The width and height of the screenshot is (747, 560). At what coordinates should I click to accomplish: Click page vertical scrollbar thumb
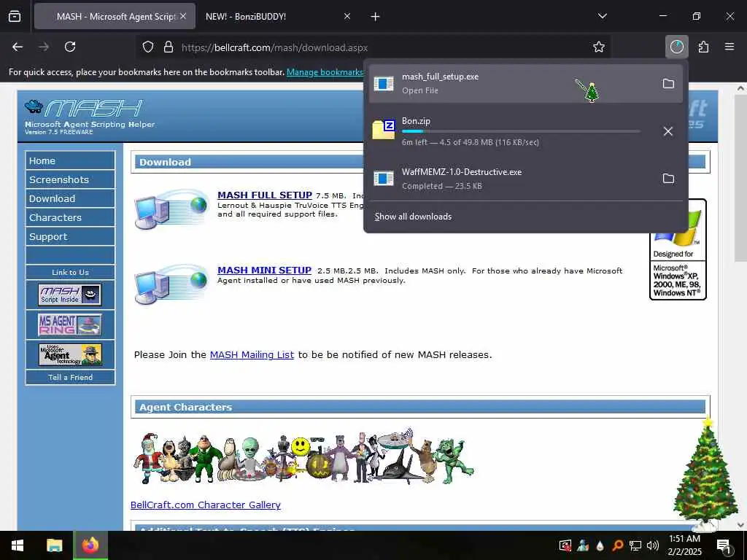pos(740,179)
